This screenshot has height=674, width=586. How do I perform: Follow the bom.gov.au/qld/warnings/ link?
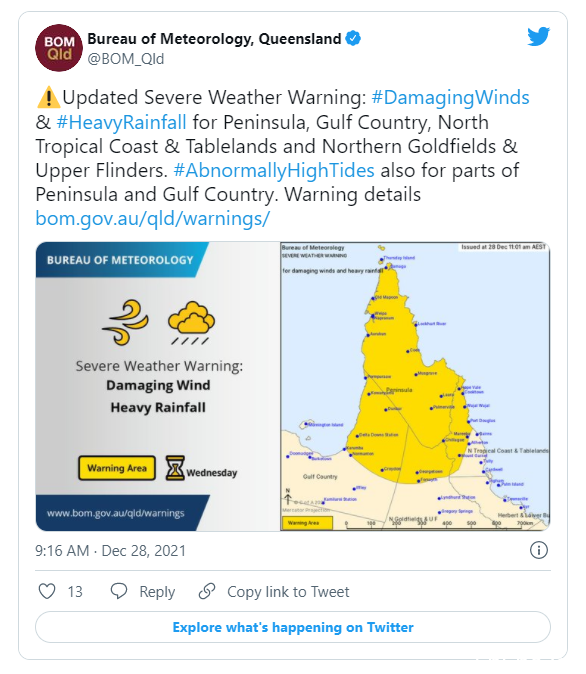pos(153,218)
